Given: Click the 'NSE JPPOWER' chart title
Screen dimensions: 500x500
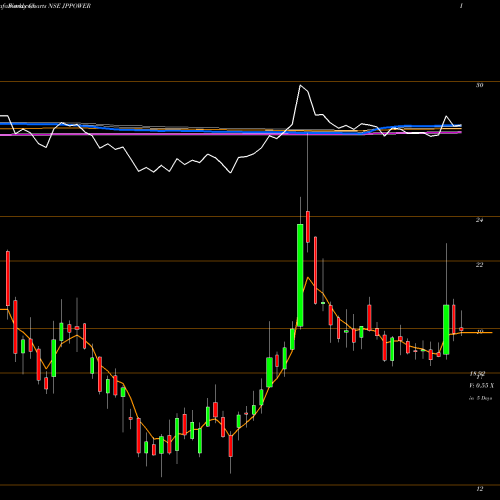Looking at the screenshot, I should pyautogui.click(x=70, y=6).
